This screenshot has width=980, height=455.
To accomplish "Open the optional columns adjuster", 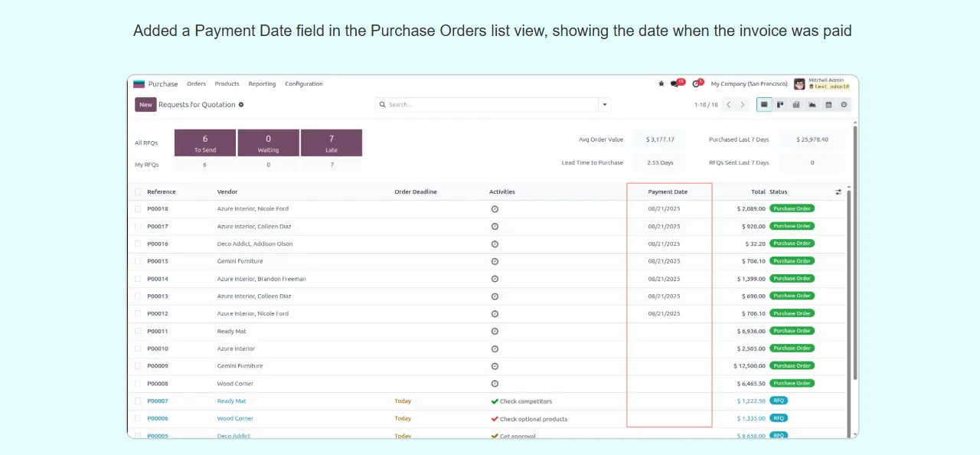I will tap(838, 192).
